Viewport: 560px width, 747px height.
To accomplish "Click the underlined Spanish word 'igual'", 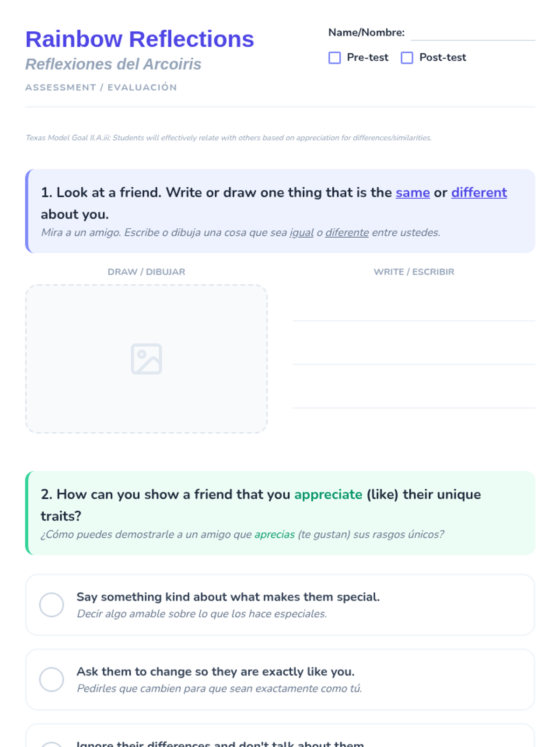I will [x=301, y=233].
